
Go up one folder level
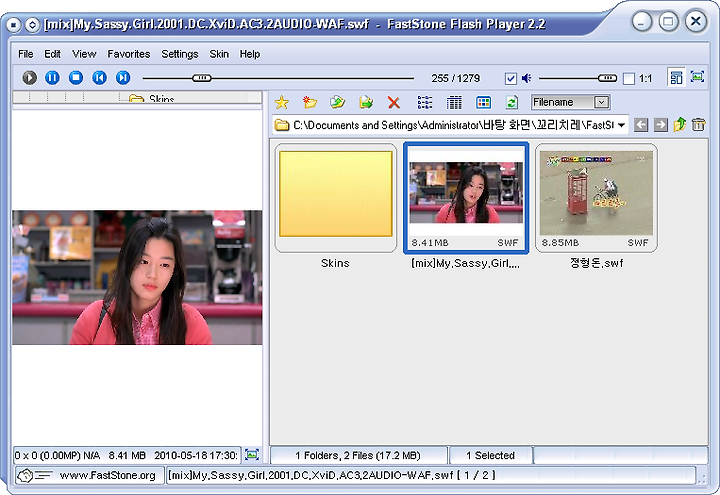tap(680, 124)
